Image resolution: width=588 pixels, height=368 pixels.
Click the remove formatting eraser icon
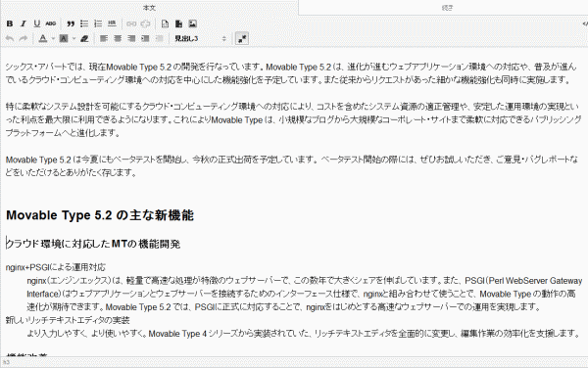click(84, 38)
